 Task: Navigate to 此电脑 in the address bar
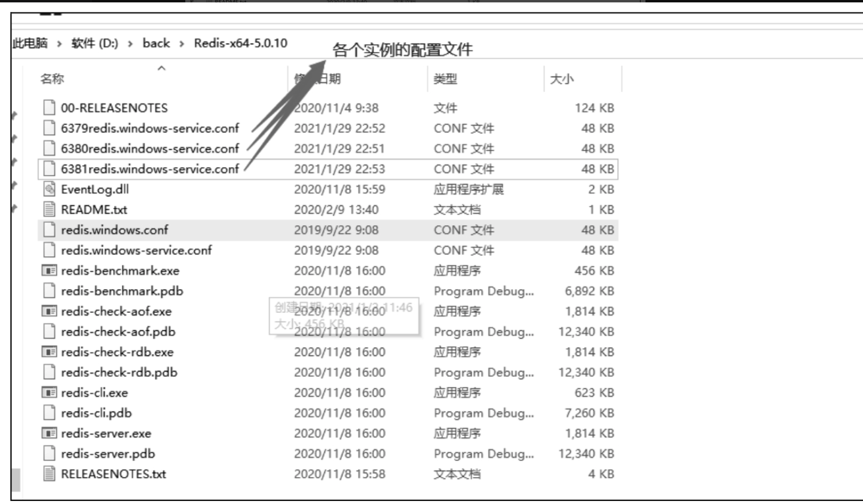click(x=30, y=43)
